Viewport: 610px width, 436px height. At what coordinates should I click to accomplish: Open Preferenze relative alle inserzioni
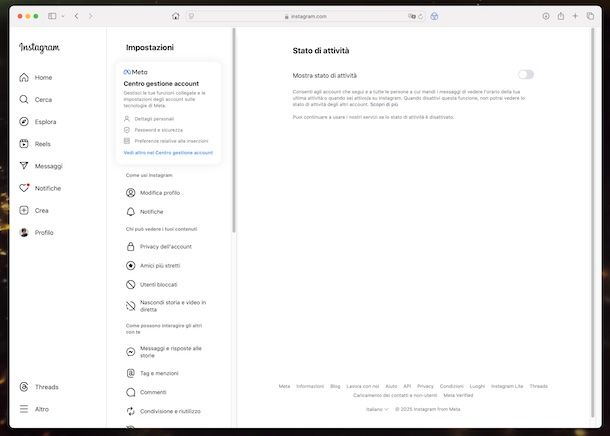166,141
